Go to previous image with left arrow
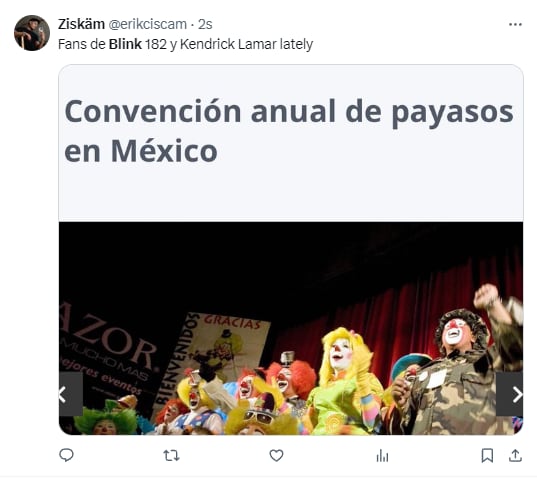 [71, 394]
